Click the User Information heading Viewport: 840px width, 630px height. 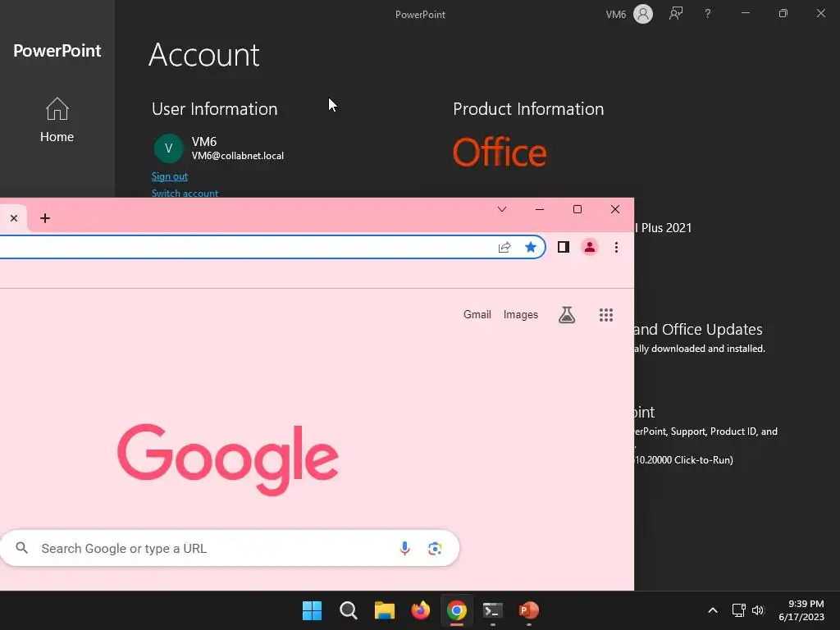[x=214, y=109]
